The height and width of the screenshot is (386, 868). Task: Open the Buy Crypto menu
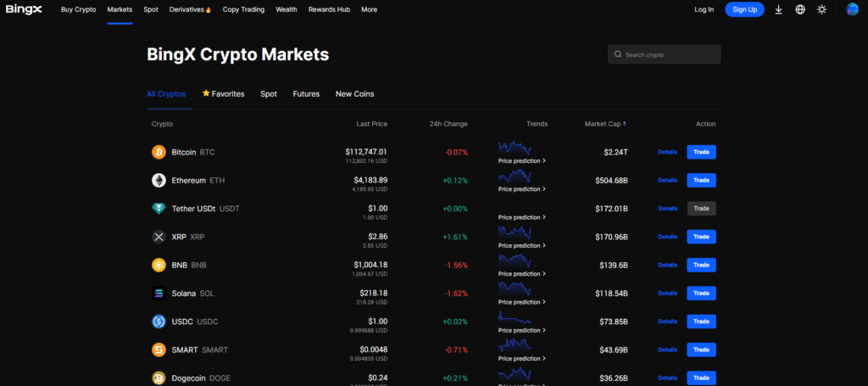[78, 9]
